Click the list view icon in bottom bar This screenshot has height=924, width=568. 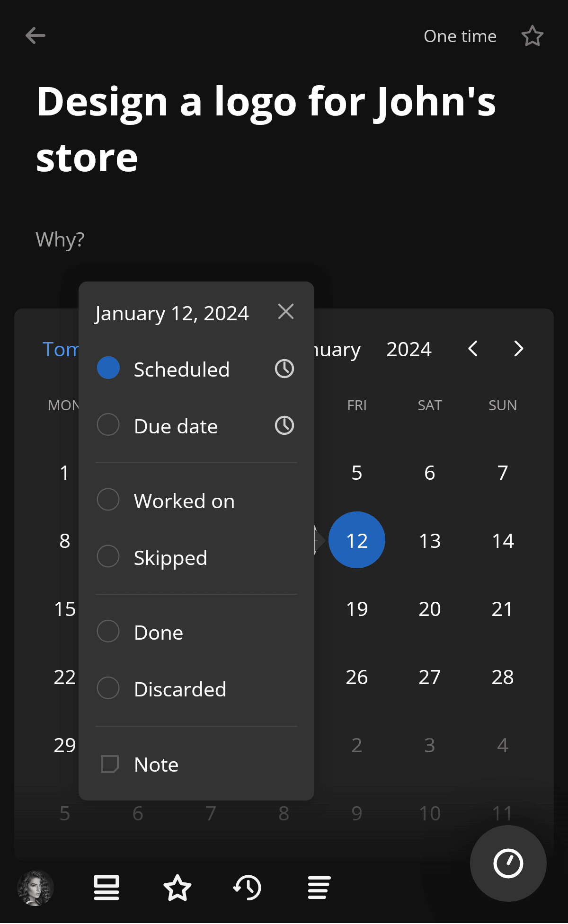click(106, 888)
